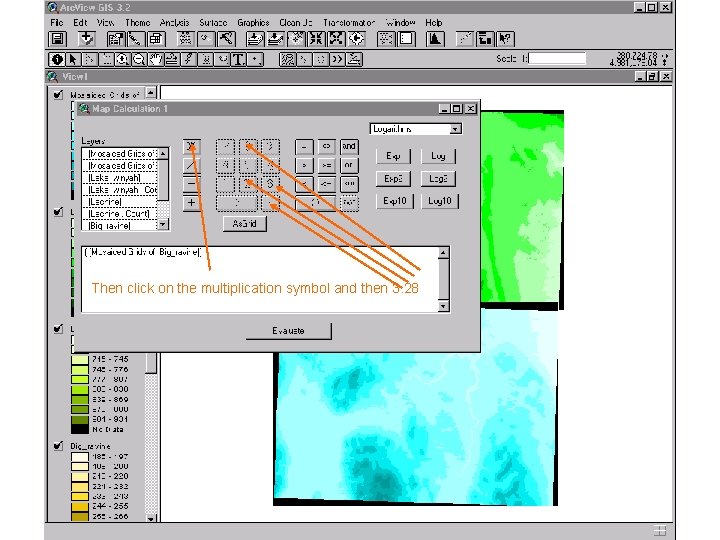Screen dimensions: 720x540
Task: Click the decimal point calculator key
Action: (x=270, y=203)
